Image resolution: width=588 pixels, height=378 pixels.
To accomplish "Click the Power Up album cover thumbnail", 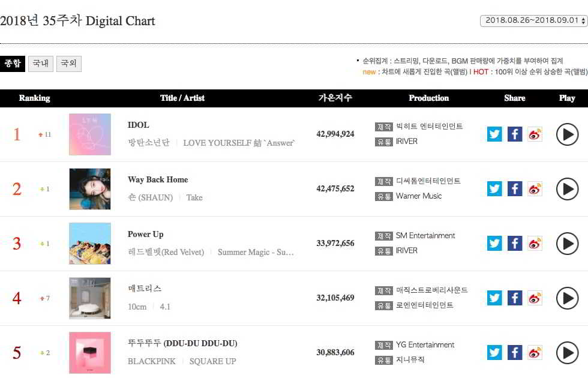I will pyautogui.click(x=90, y=244).
